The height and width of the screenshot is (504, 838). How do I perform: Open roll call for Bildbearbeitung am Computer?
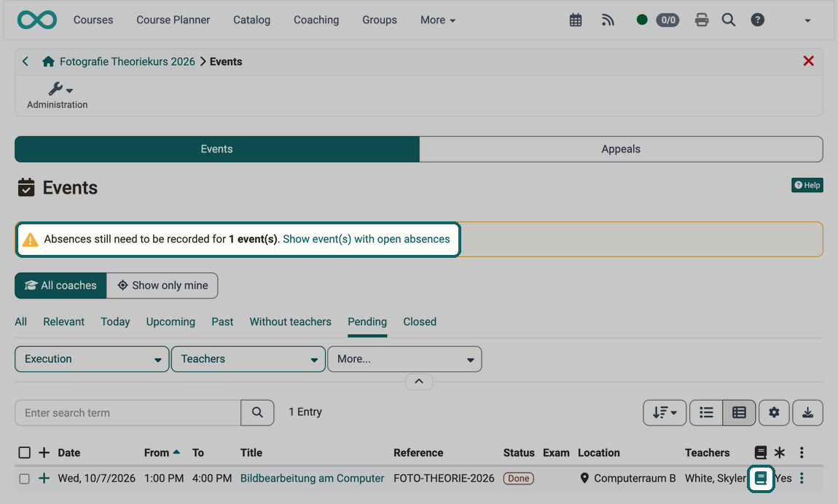[x=761, y=479]
